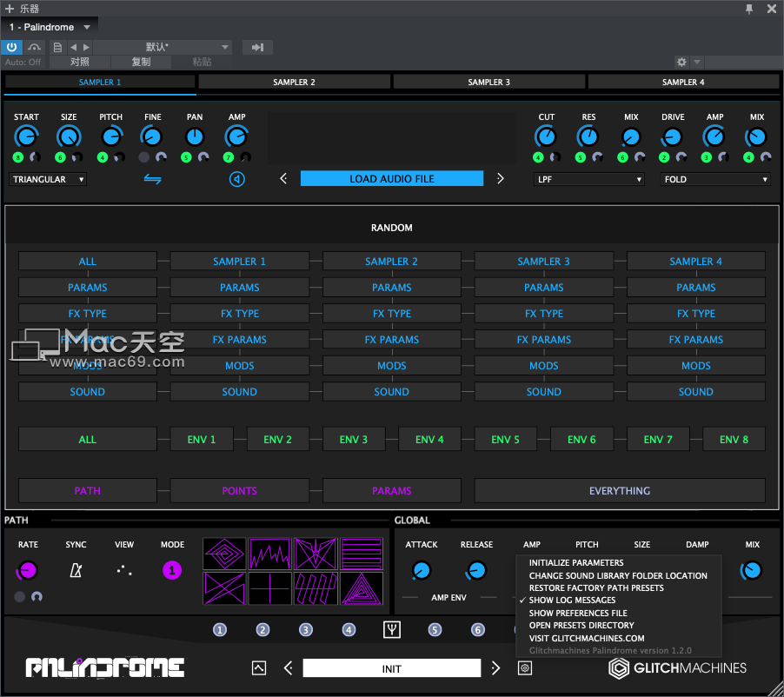
Task: Toggle the FINE grey modulation dot
Action: (x=144, y=157)
